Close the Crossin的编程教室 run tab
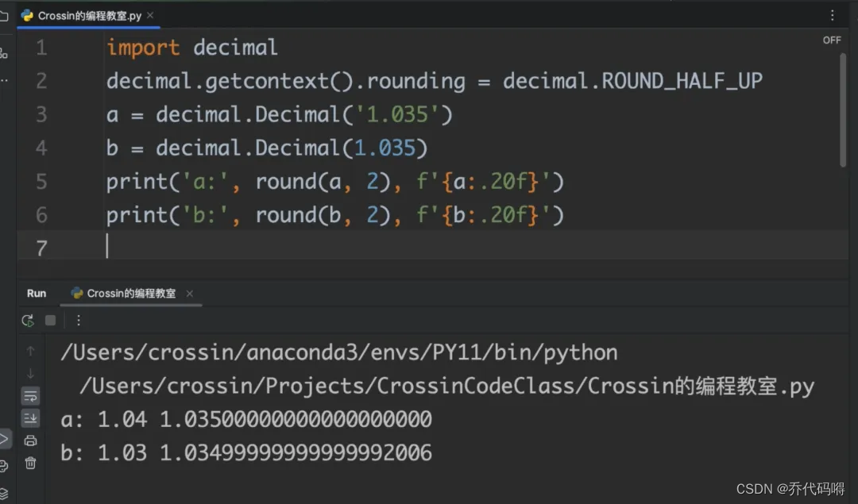Screen dimensions: 858x504 [x=189, y=294]
